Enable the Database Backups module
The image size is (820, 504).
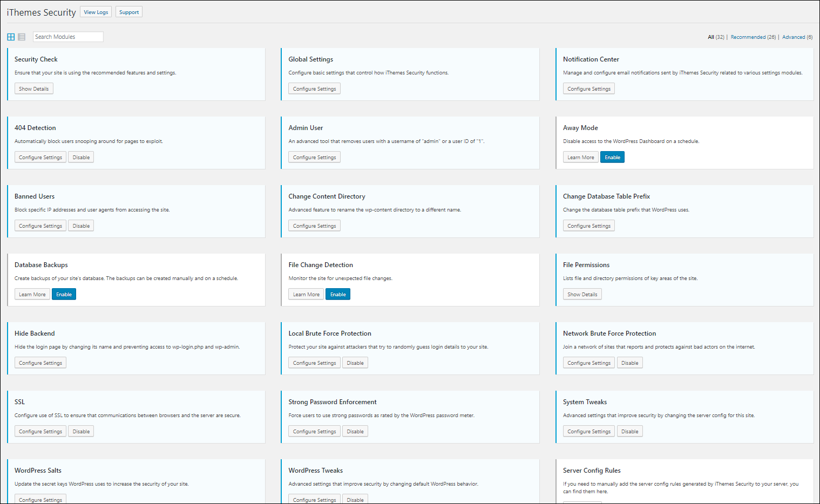pos(64,294)
